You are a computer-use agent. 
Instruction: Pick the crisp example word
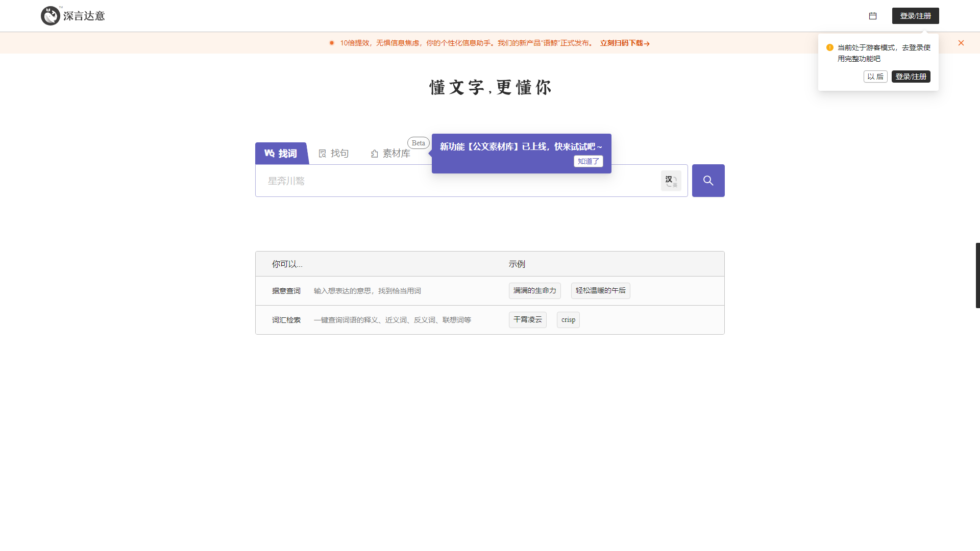pos(568,319)
